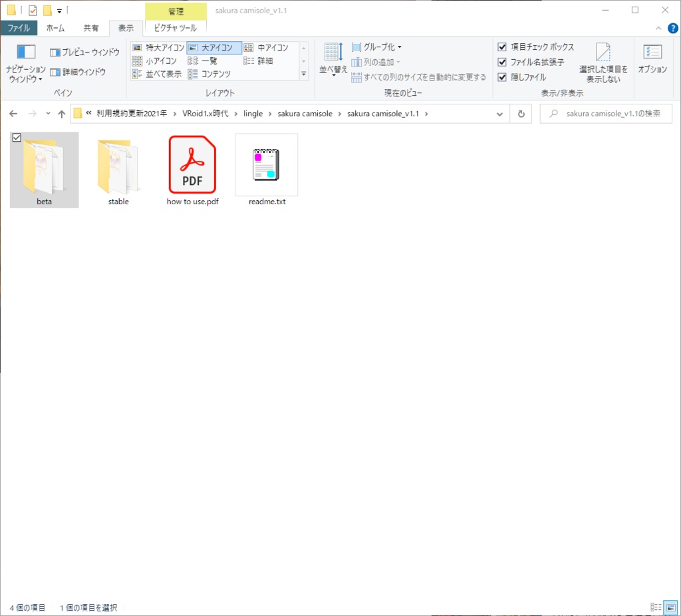The width and height of the screenshot is (681, 616).
Task: Select the stable folder
Action: click(118, 170)
